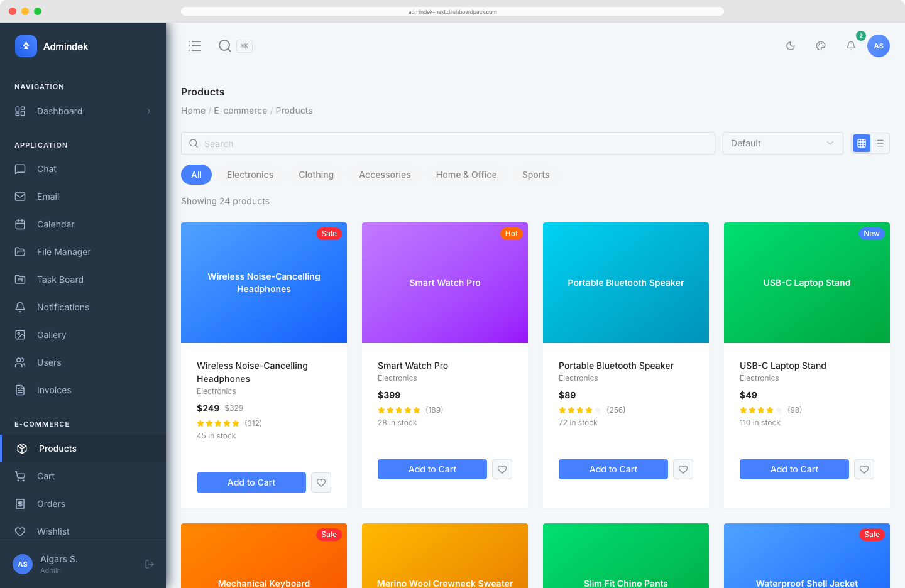Wishlist the USB-C Laptop Stand heart

pos(864,469)
